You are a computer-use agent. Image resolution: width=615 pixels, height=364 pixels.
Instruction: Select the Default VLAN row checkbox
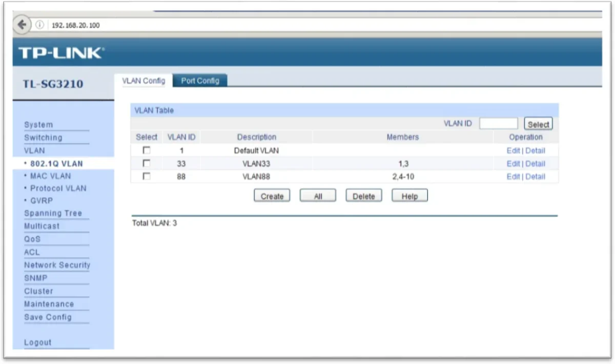click(x=147, y=150)
